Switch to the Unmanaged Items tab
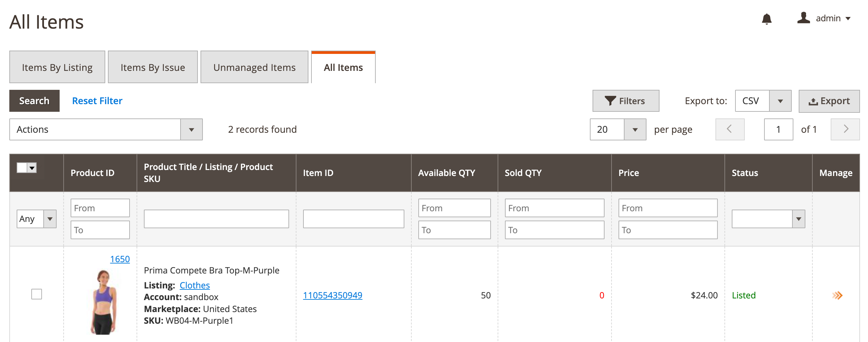 pyautogui.click(x=254, y=67)
